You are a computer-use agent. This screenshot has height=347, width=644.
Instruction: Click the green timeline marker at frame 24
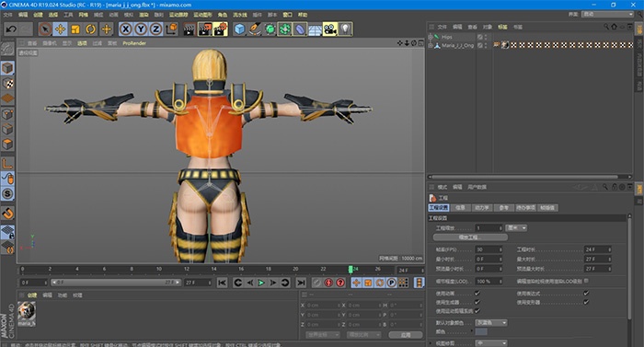351,270
